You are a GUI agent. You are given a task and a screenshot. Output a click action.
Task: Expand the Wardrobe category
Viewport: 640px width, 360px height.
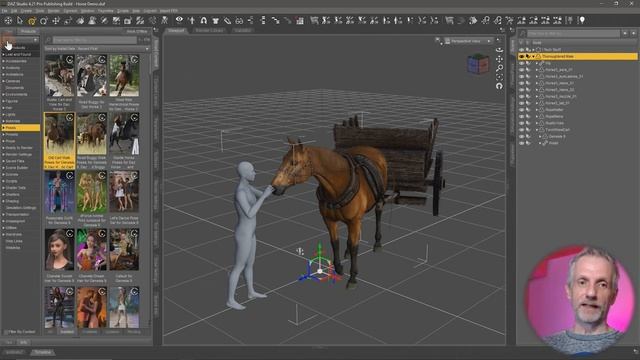click(x=4, y=234)
